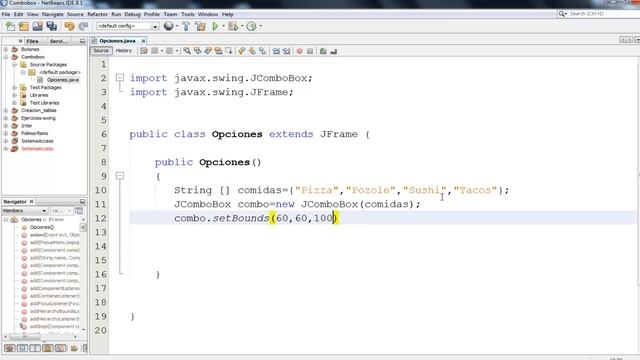Open the File menu
Screen dimensions: 640x360
[x=6, y=14]
